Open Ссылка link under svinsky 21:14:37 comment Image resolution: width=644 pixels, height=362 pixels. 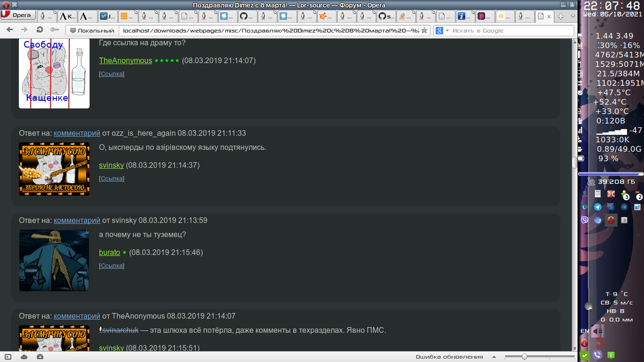point(112,179)
